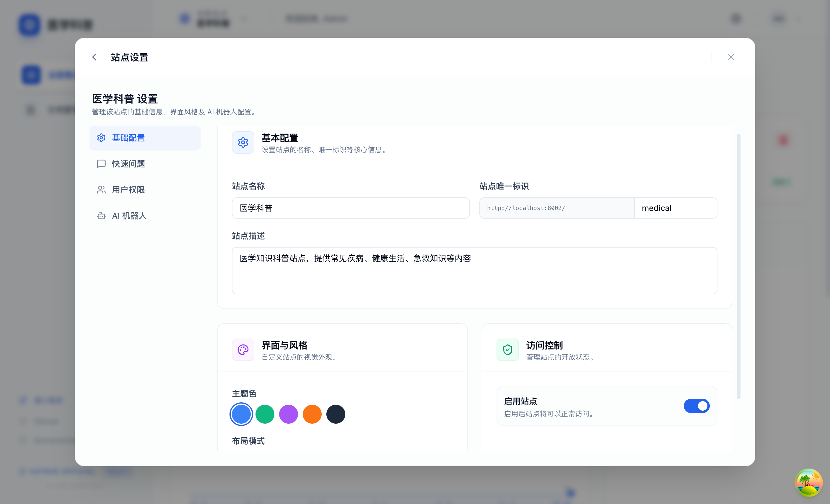Select the green theme color
This screenshot has height=504, width=830.
tap(265, 414)
